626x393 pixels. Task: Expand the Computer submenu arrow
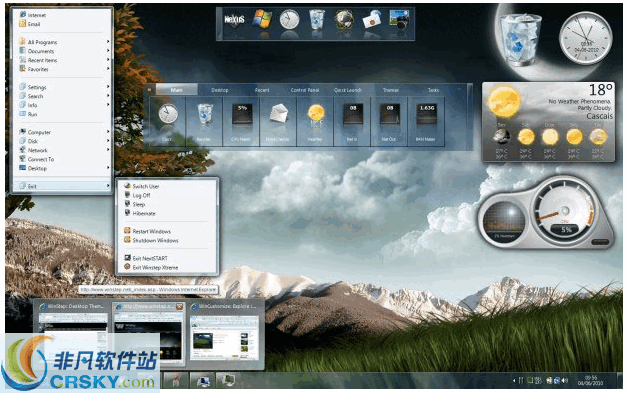(x=108, y=132)
